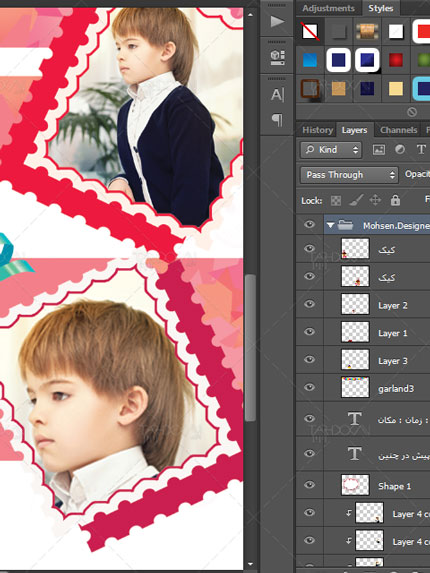Hide the second کیک layer

click(x=309, y=276)
